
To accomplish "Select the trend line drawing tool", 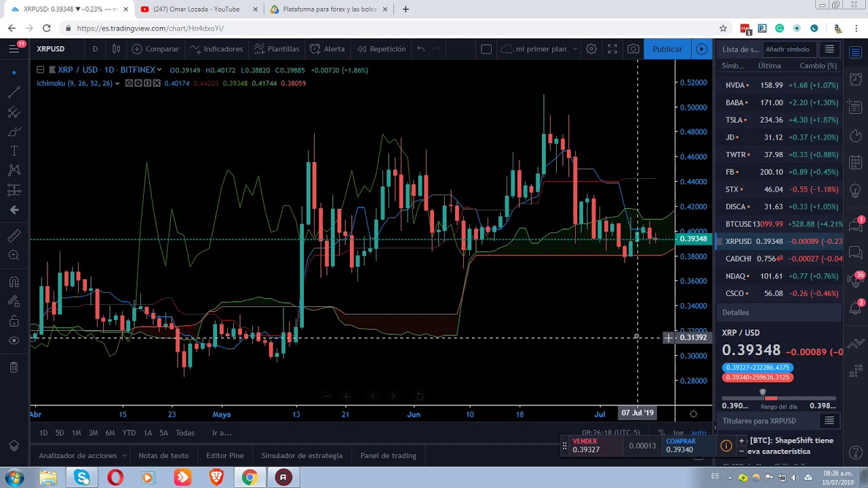I will 14,92.
